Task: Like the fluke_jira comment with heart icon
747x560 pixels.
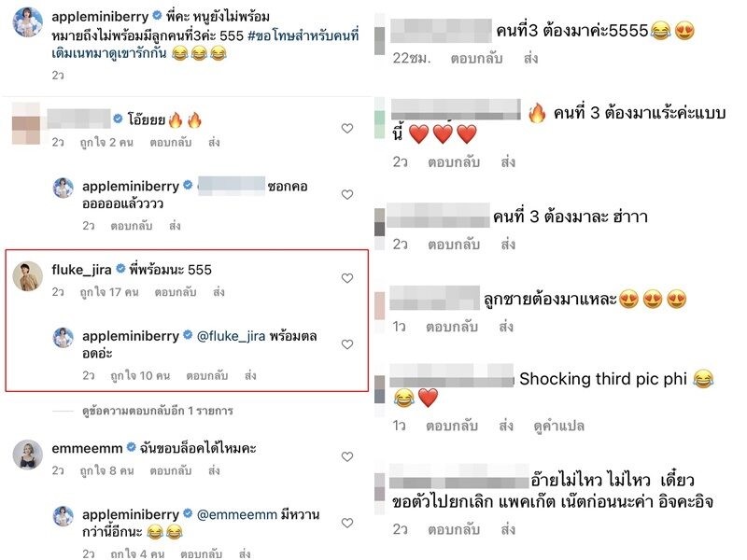Action: pyautogui.click(x=347, y=278)
